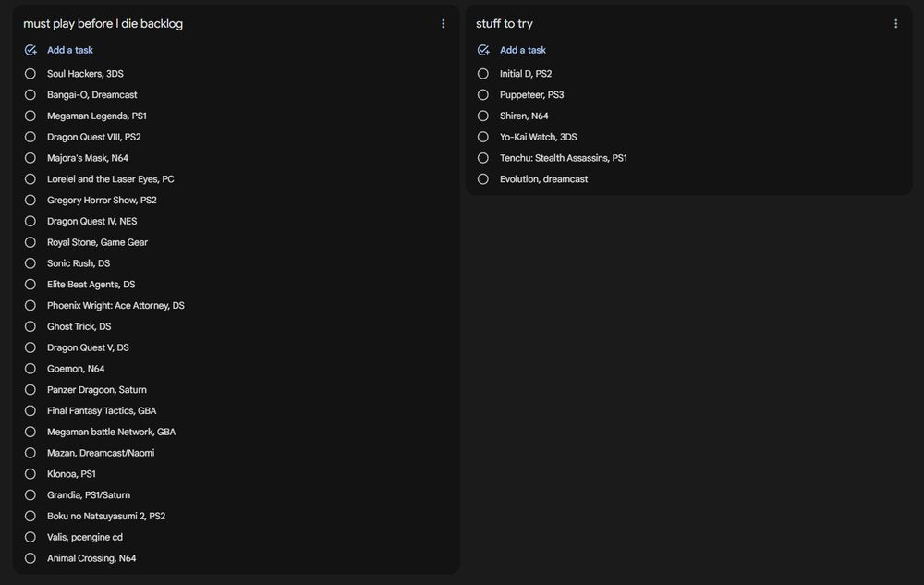Check off 'Yo-Kai Watch, 3DS'
Image resolution: width=924 pixels, height=585 pixels.
(482, 137)
